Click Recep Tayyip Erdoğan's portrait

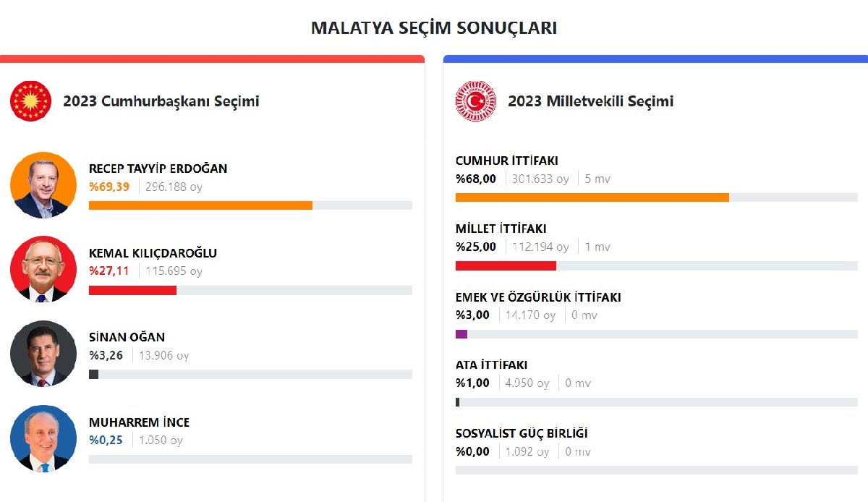[43, 185]
